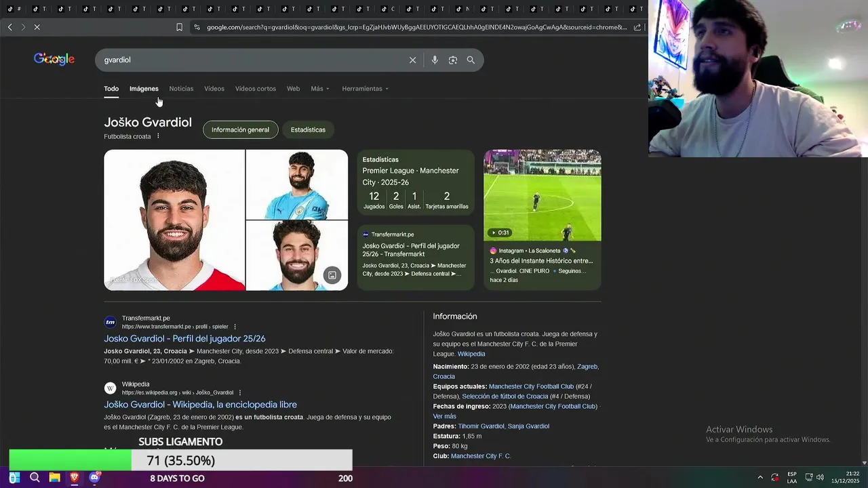Open the Transfermarkt.pe knowledge card
The image size is (868, 488).
point(416,258)
